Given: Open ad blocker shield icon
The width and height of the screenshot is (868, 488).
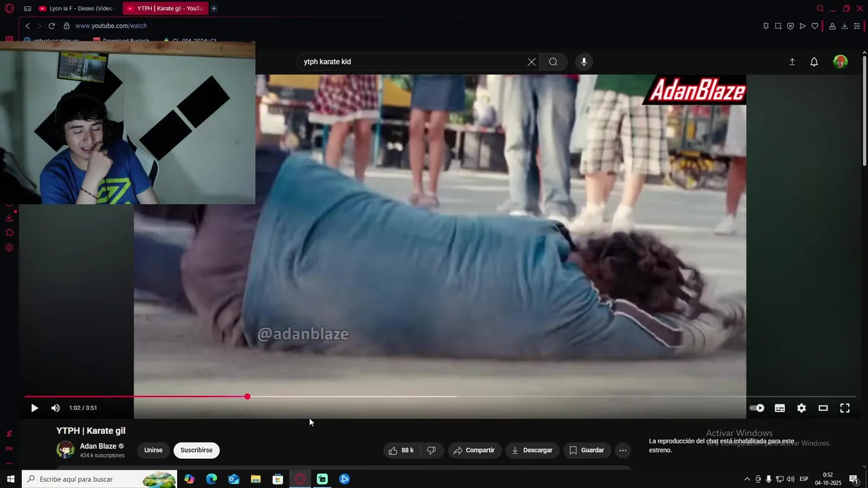Looking at the screenshot, I should [790, 26].
